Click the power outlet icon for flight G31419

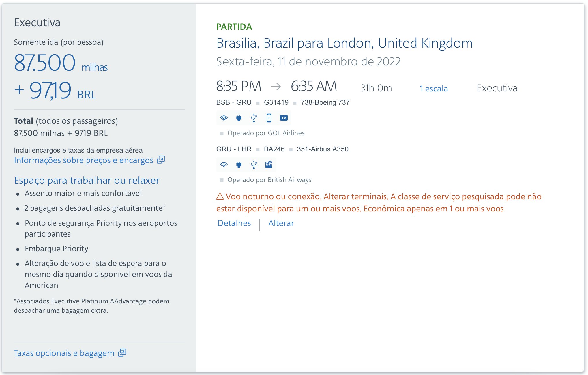[x=239, y=118]
